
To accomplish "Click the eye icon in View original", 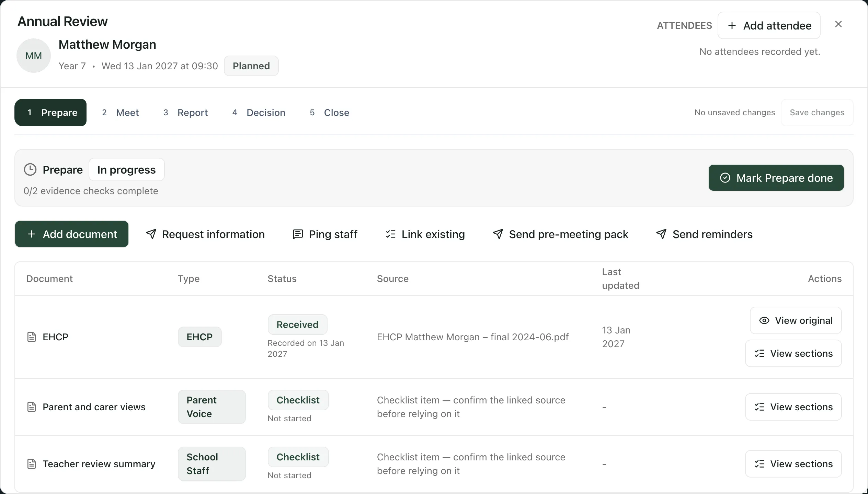I will tap(764, 320).
